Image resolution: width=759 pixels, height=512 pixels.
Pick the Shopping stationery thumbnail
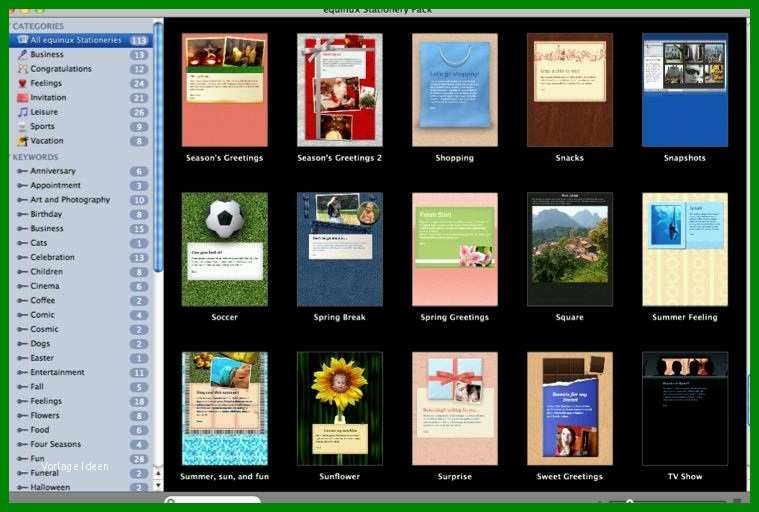click(455, 90)
